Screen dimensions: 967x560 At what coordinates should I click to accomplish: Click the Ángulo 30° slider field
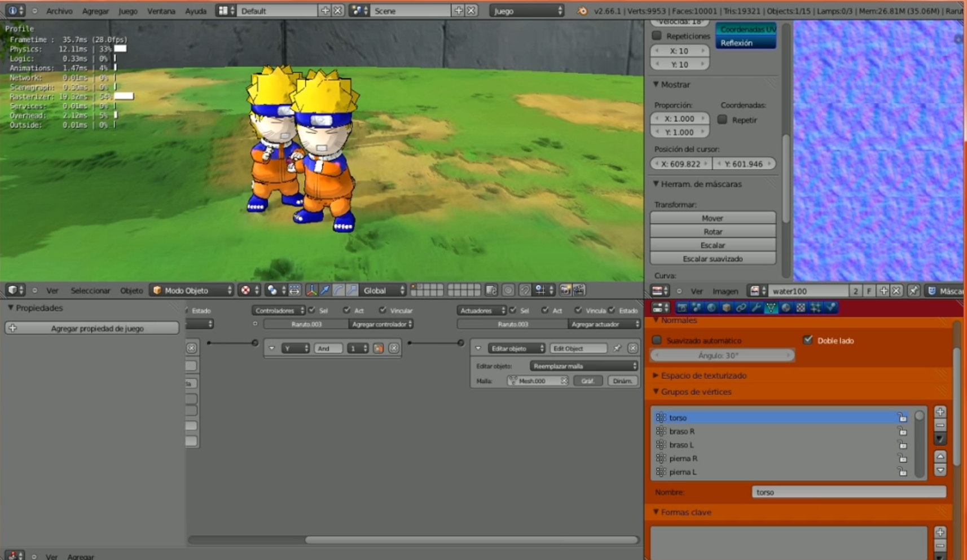(722, 355)
